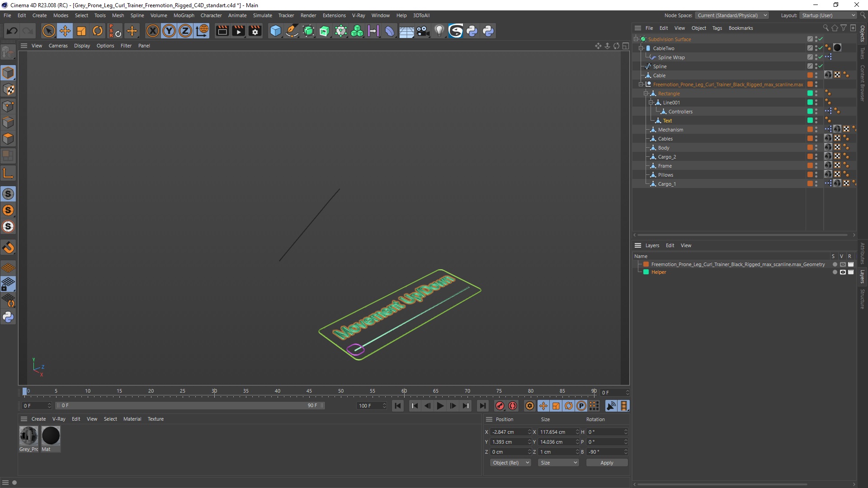Open viewport Cameras menu
This screenshot has width=868, height=488.
pyautogui.click(x=58, y=46)
